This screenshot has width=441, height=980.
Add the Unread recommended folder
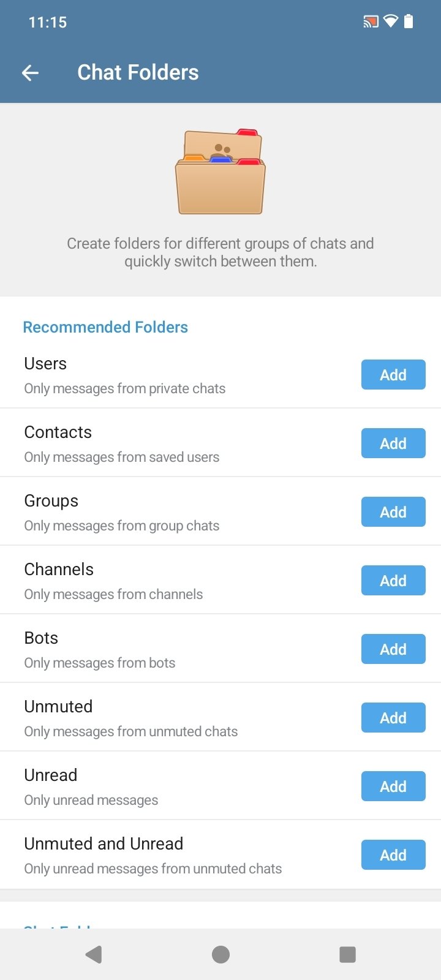click(393, 786)
